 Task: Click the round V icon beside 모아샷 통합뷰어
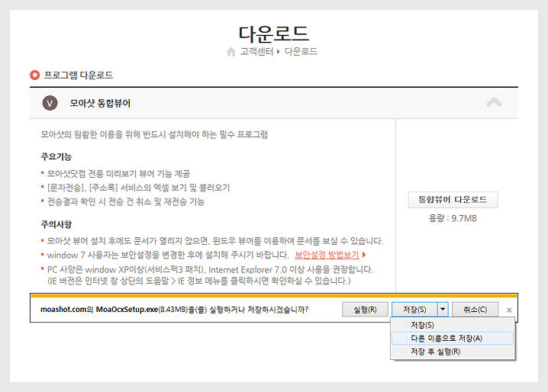50,103
